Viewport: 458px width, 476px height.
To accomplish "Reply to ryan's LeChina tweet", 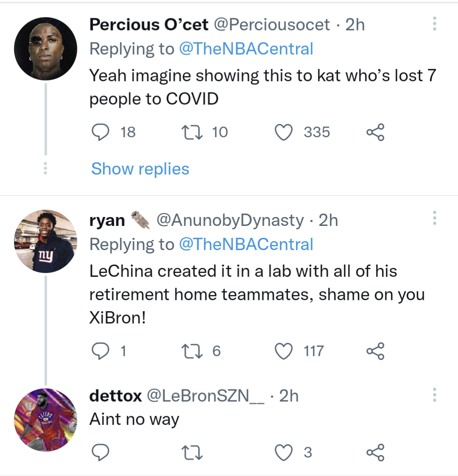I will [101, 351].
